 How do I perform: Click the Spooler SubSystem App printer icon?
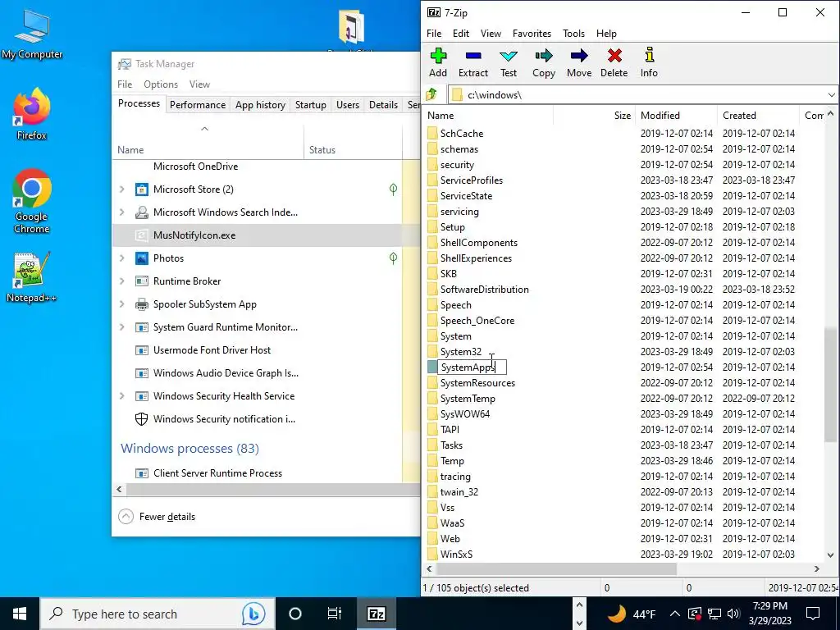[141, 304]
